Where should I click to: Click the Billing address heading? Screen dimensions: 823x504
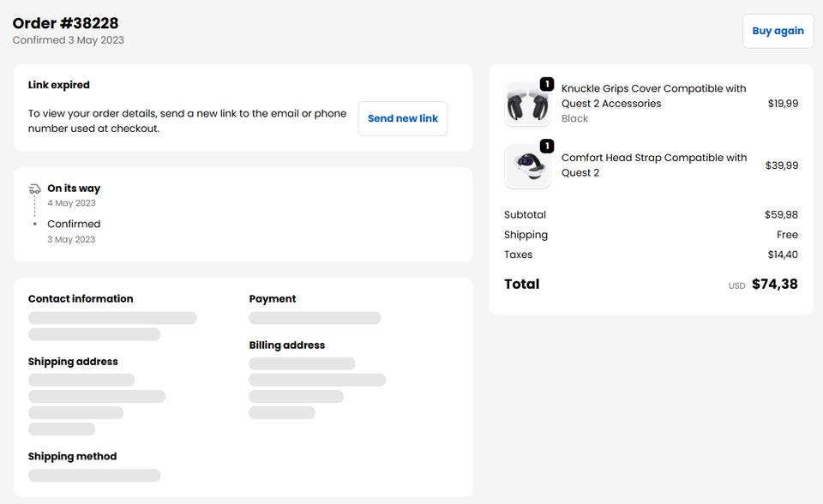286,345
